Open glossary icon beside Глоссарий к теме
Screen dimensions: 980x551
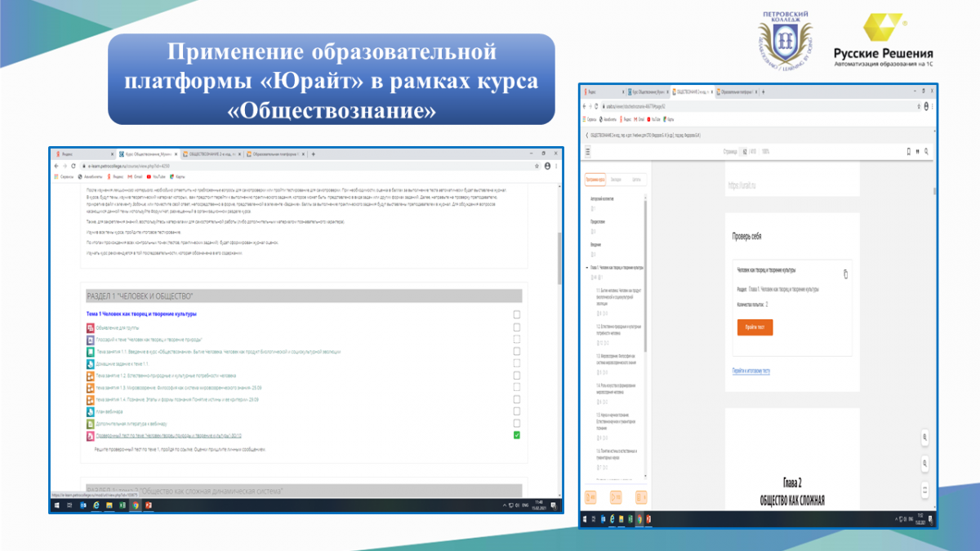91,340
